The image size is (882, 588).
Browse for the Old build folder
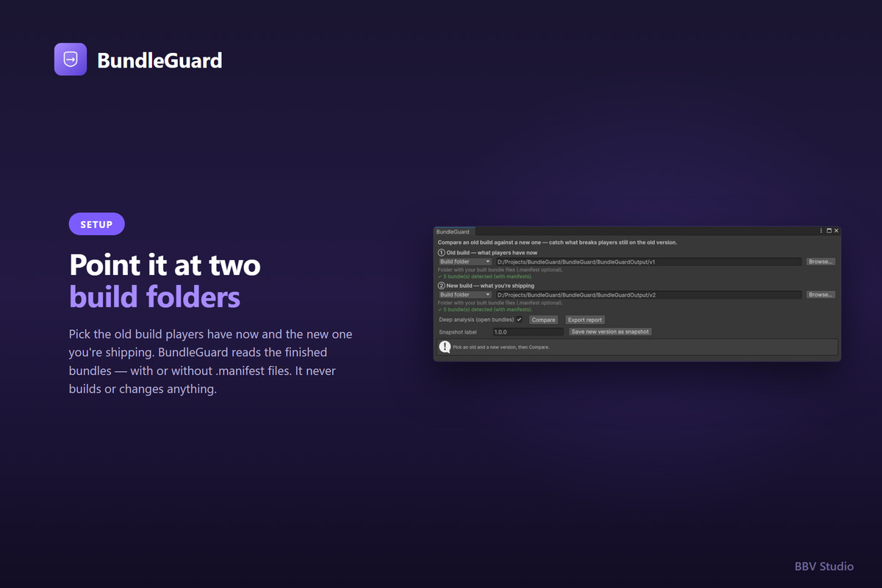pos(820,262)
